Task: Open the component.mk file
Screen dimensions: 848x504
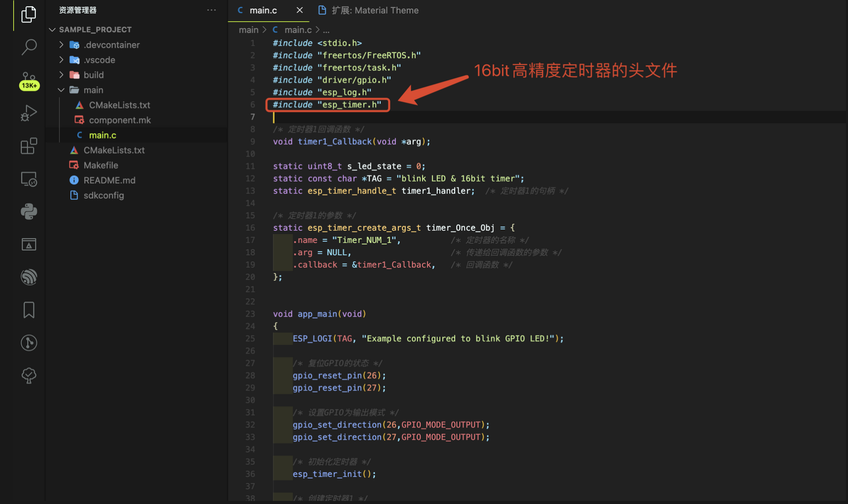Action: (x=119, y=120)
